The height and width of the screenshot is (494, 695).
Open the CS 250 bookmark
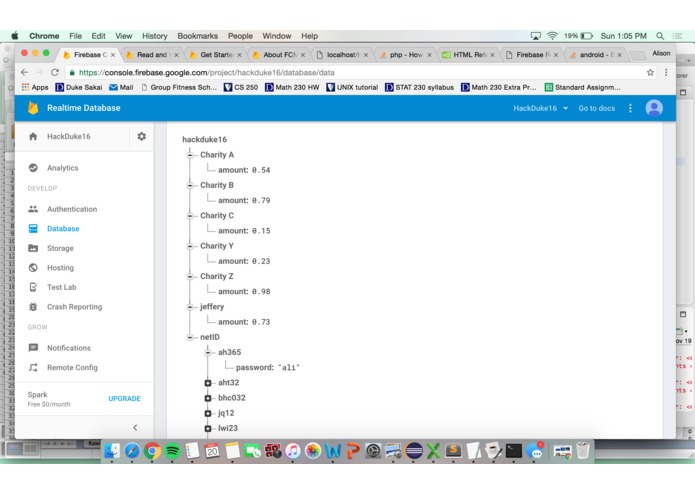[x=241, y=87]
